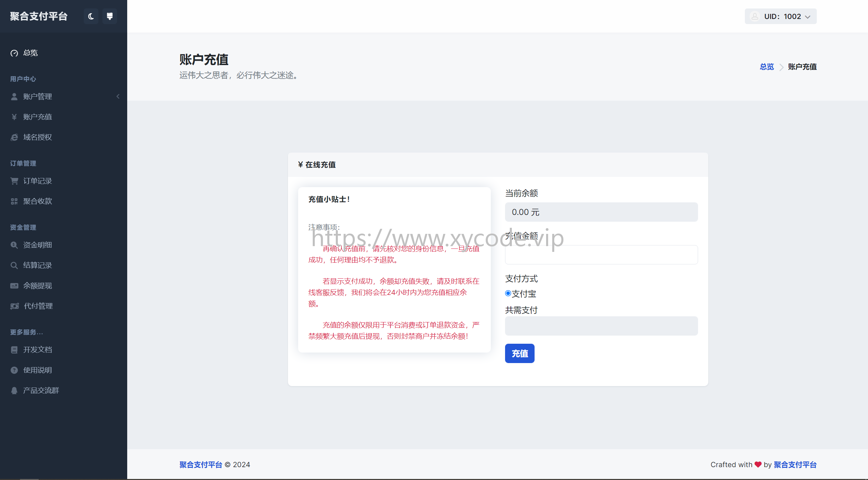The width and height of the screenshot is (868, 480).
Task: Click the shopping cart icon beside 订单记录
Action: (14, 181)
